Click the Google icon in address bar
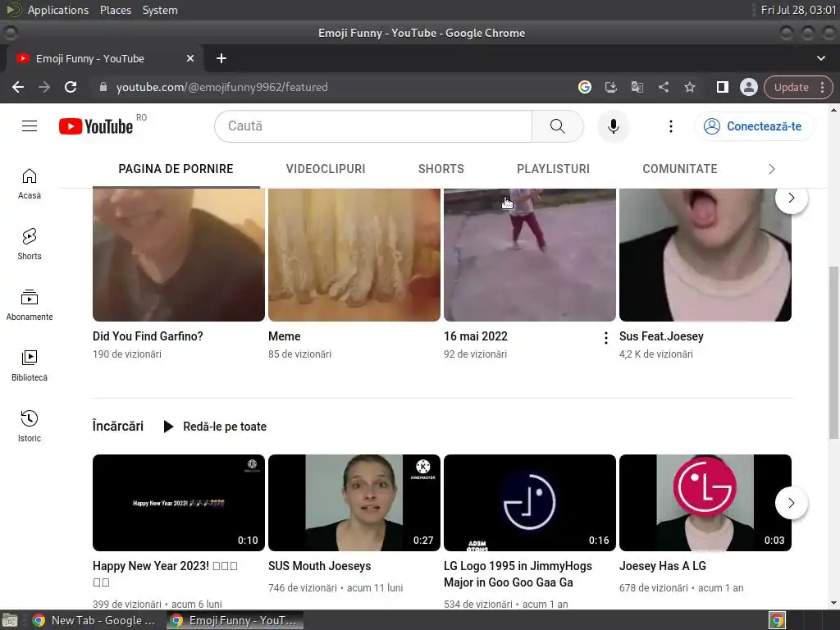This screenshot has width=840, height=630. tap(584, 87)
